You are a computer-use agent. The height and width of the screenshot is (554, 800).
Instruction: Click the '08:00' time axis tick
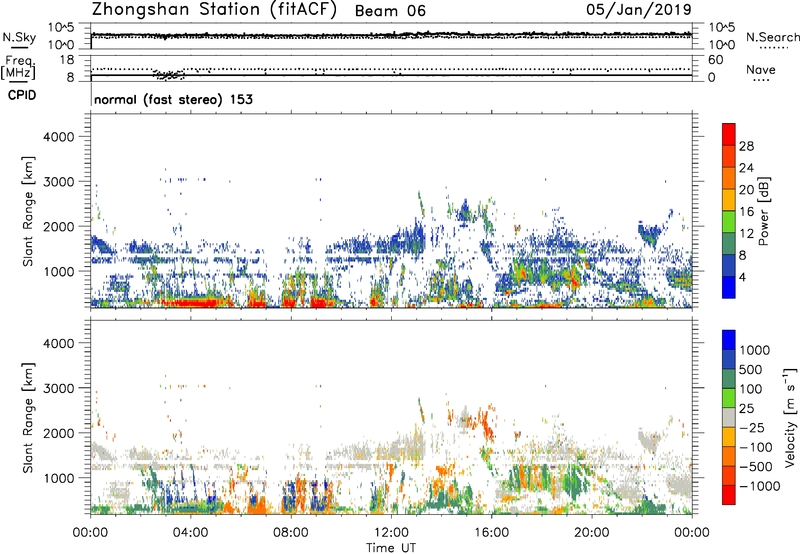click(291, 533)
